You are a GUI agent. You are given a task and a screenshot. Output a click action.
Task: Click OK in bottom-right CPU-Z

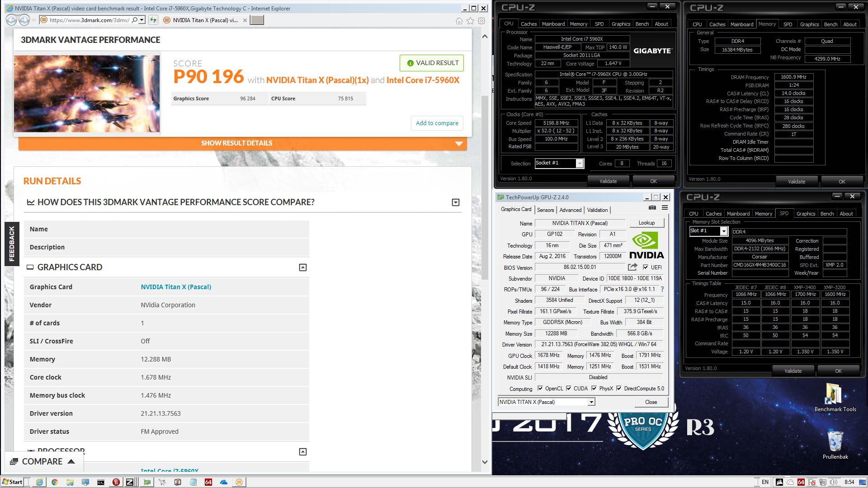838,371
